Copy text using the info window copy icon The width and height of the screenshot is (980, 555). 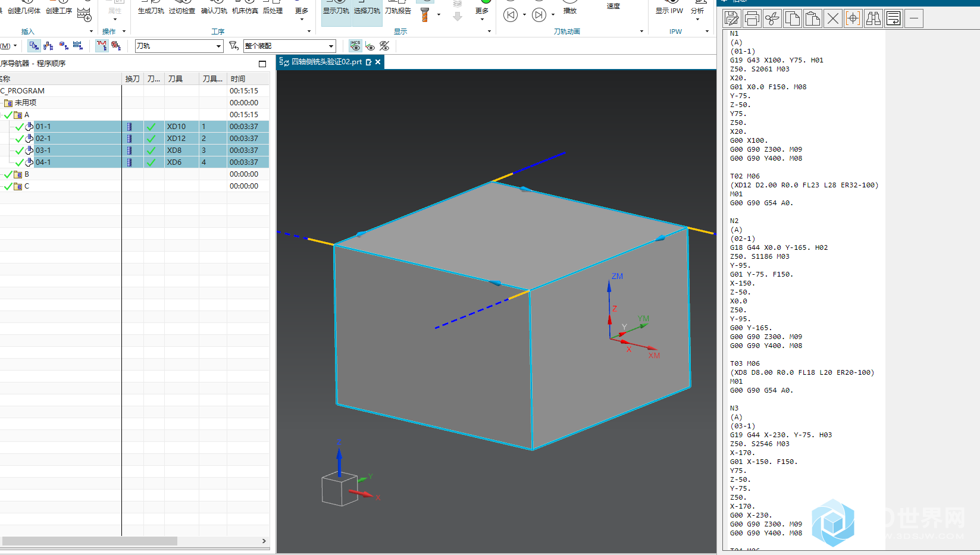coord(793,19)
